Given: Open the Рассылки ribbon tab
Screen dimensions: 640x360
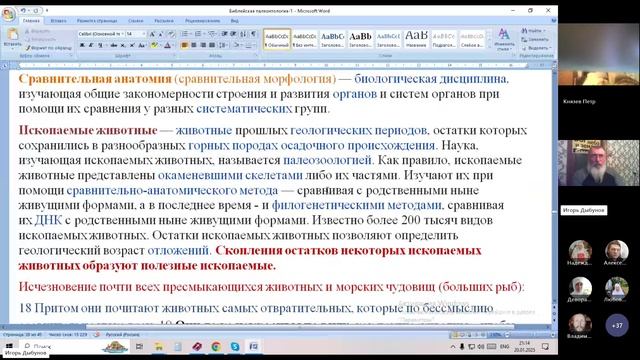Looking at the screenshot, I should [164, 20].
